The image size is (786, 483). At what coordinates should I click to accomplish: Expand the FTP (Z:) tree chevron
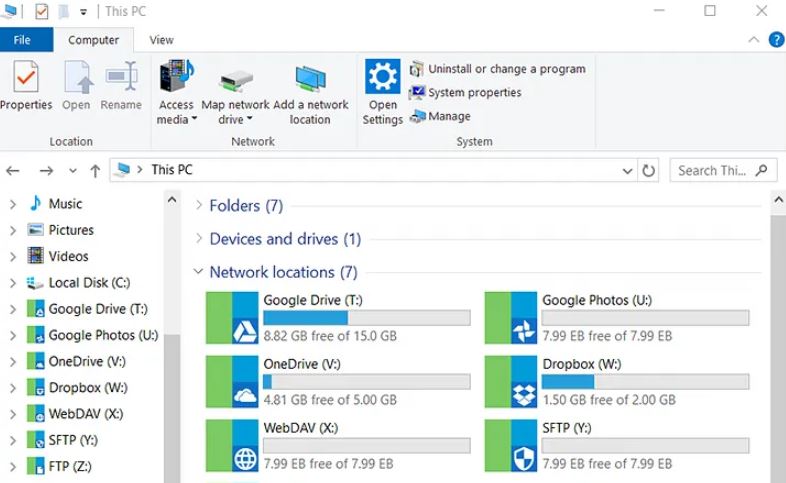click(x=13, y=467)
